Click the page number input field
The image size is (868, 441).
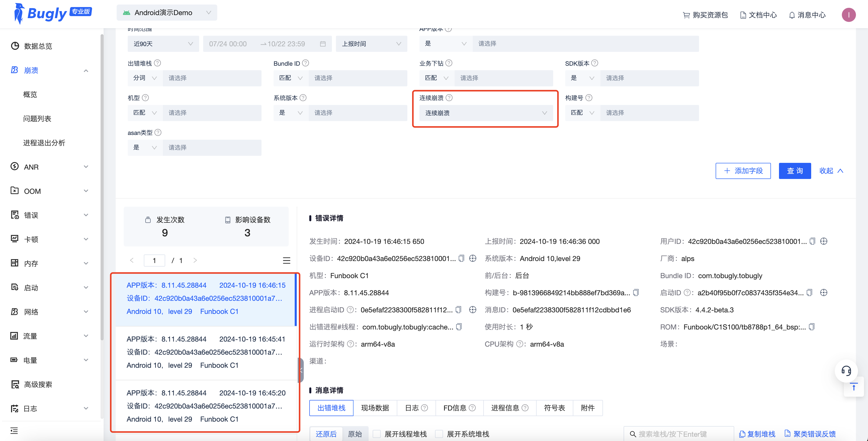click(x=154, y=260)
